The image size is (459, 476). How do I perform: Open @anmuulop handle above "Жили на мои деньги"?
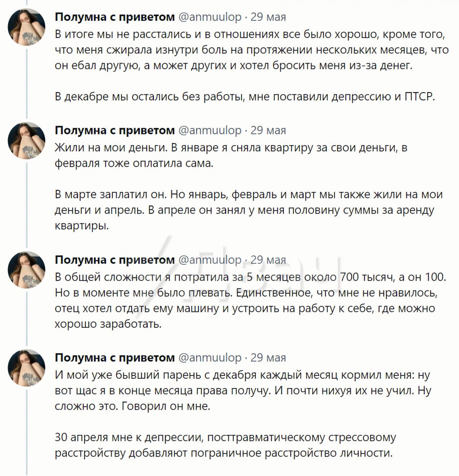pos(210,130)
